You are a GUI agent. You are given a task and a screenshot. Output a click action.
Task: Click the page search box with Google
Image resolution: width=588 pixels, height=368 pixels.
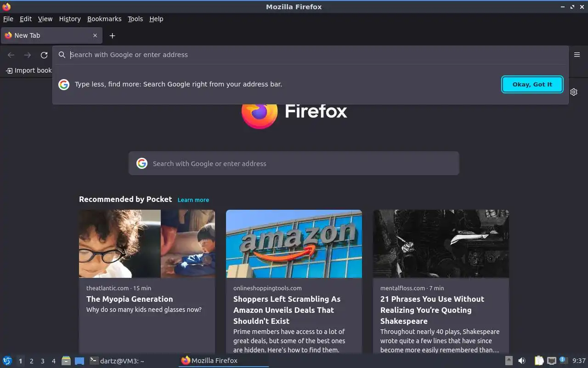294,163
